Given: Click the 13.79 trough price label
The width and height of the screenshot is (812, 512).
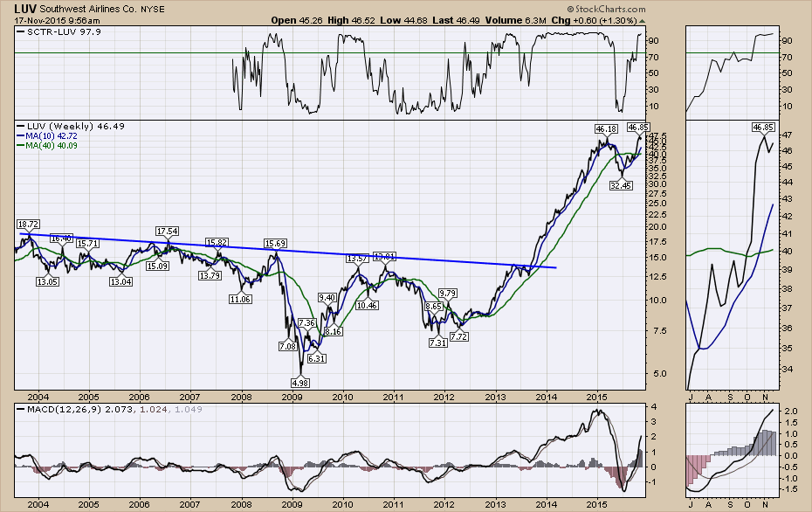Looking at the screenshot, I should tap(210, 276).
